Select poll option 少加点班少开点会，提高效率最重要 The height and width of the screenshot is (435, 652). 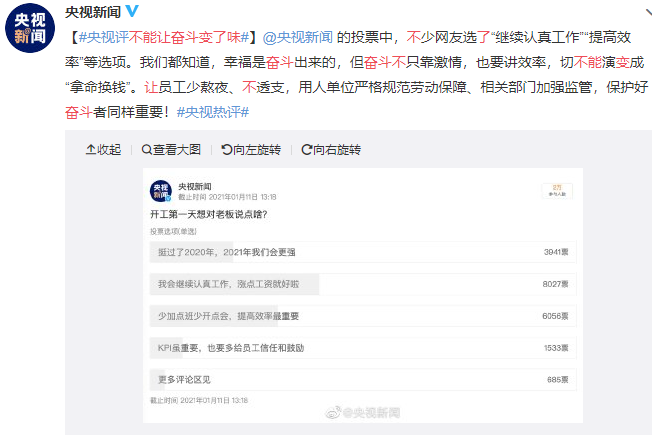363,316
